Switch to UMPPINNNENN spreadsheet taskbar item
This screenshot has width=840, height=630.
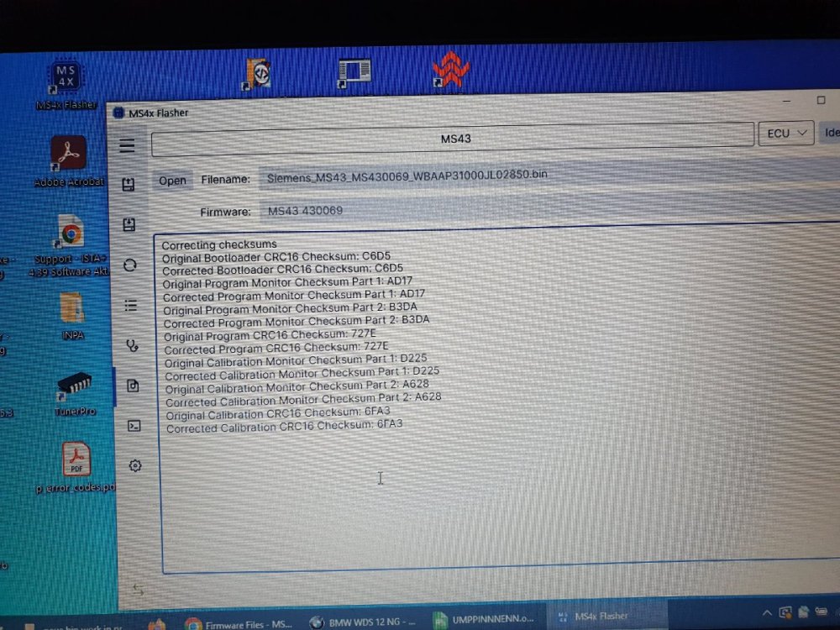pos(485,620)
